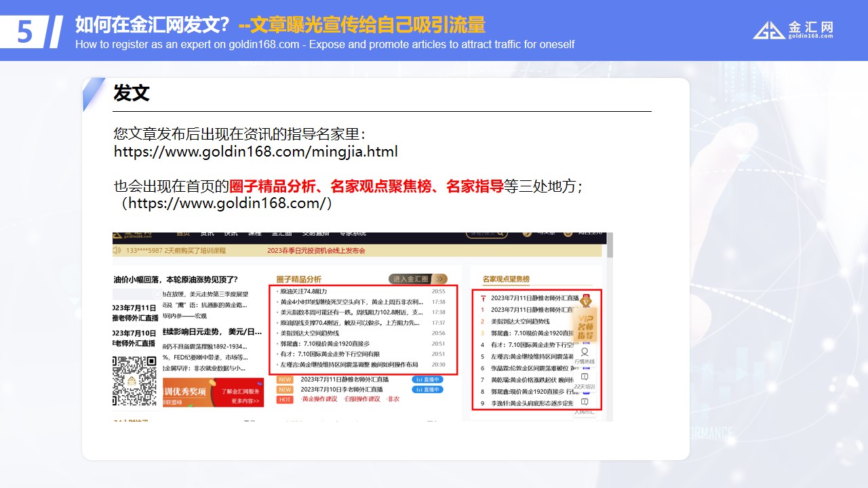Open the 白银操作建议 link
The height and width of the screenshot is (488, 868).
click(x=361, y=399)
